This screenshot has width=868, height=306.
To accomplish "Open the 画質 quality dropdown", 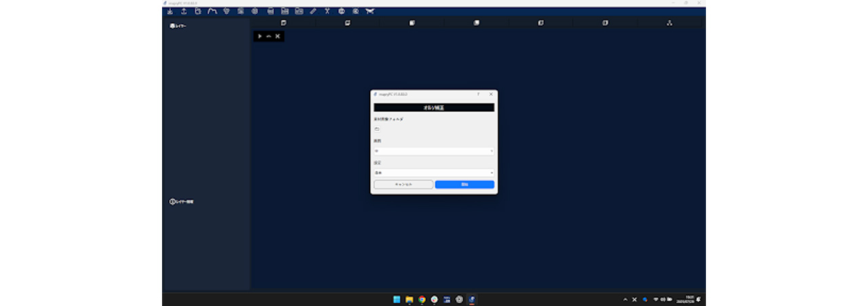I will (434, 151).
